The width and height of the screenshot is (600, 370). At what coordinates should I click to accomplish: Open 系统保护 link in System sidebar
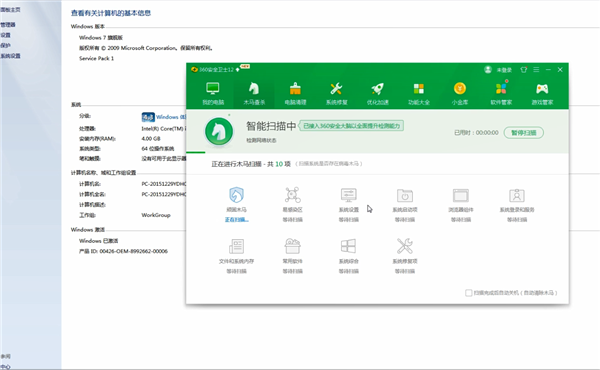(x=5, y=45)
